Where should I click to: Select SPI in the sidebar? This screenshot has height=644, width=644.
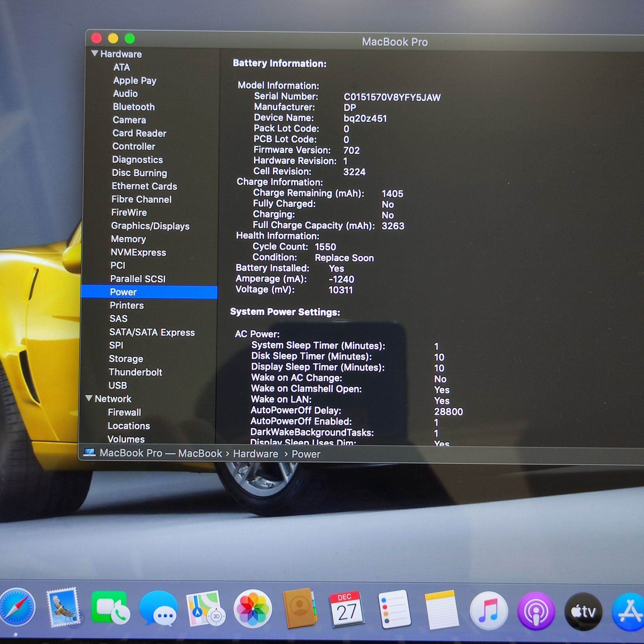coord(116,345)
